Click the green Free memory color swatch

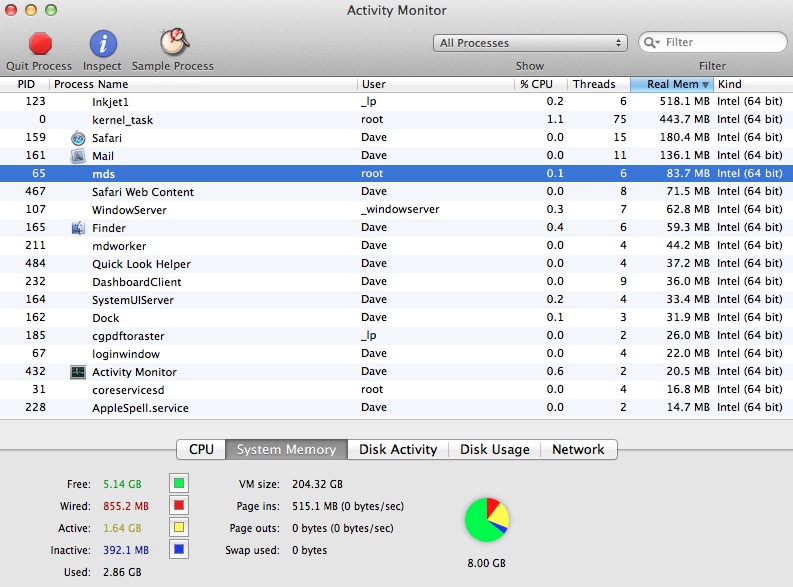[179, 483]
